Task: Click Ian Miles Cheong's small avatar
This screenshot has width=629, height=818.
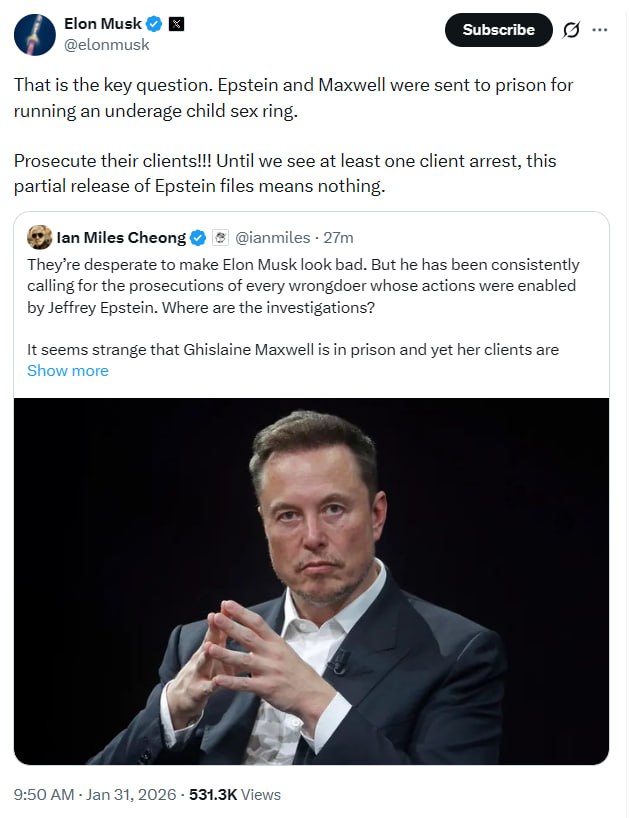Action: 40,237
